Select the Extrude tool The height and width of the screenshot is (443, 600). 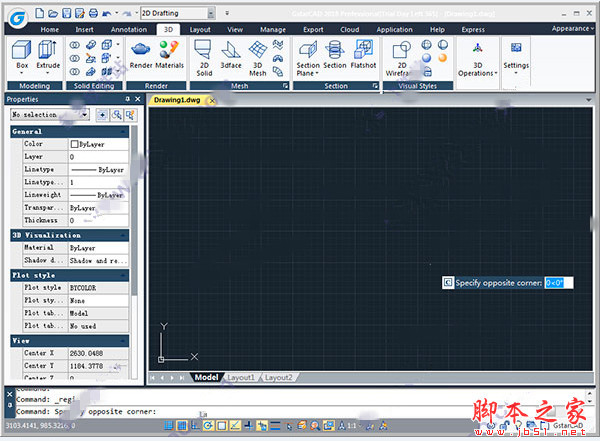(48, 55)
